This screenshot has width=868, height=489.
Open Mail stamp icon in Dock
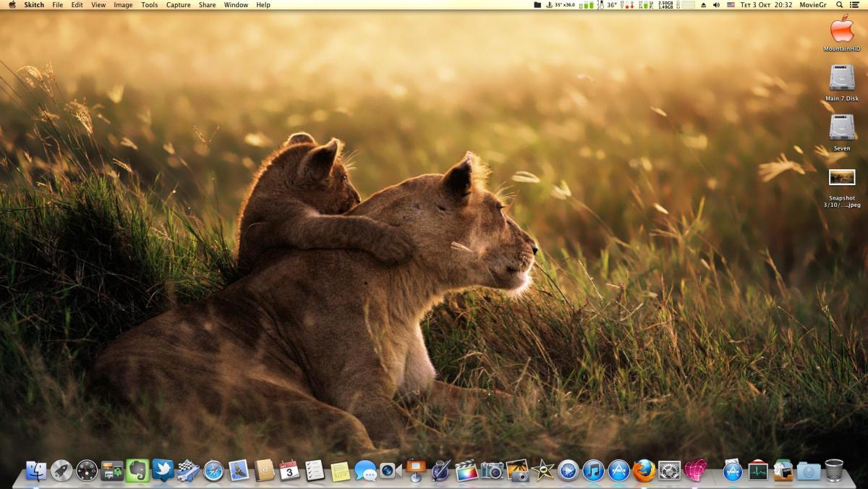(x=239, y=471)
